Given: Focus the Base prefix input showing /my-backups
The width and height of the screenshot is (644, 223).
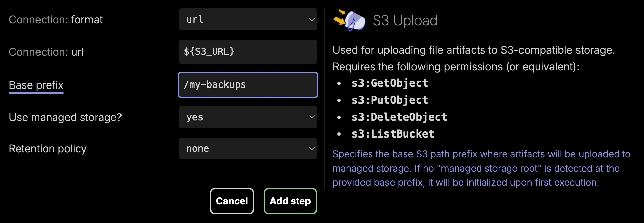Looking at the screenshot, I should click(x=248, y=85).
